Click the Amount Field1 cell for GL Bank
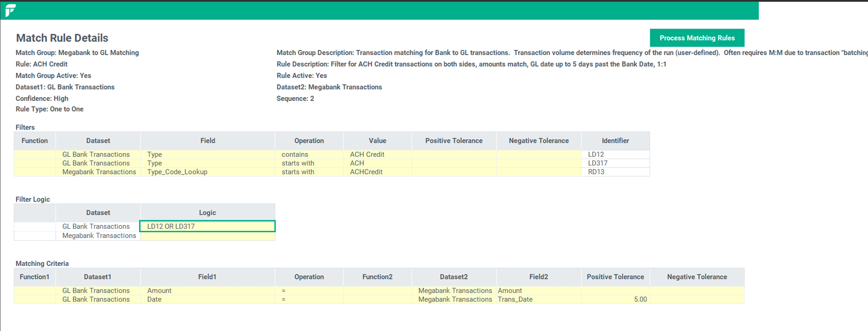 pos(208,291)
